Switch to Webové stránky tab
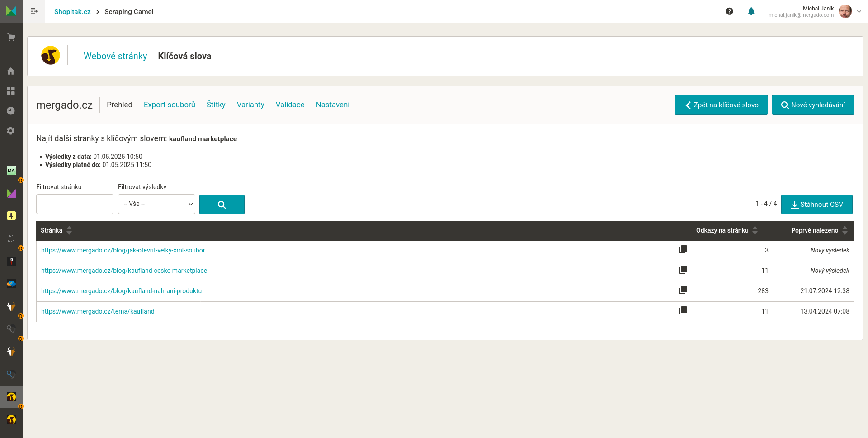The height and width of the screenshot is (438, 868). (x=115, y=56)
